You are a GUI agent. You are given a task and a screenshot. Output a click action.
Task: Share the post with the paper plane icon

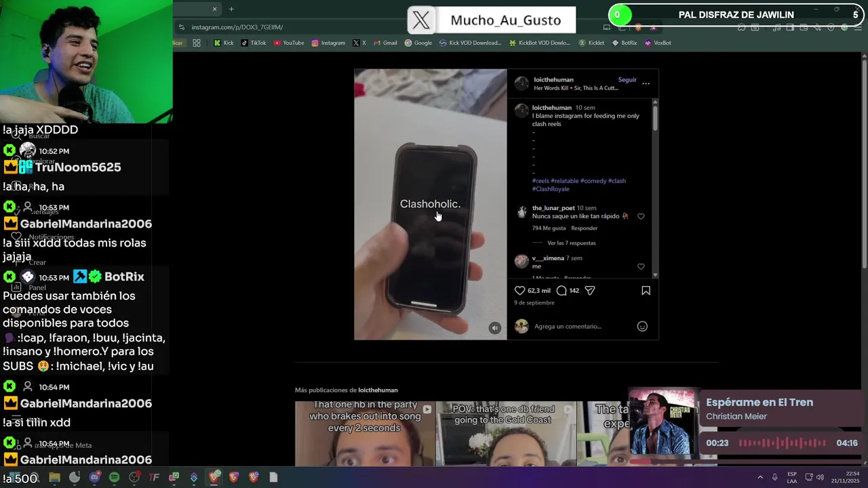tap(590, 291)
